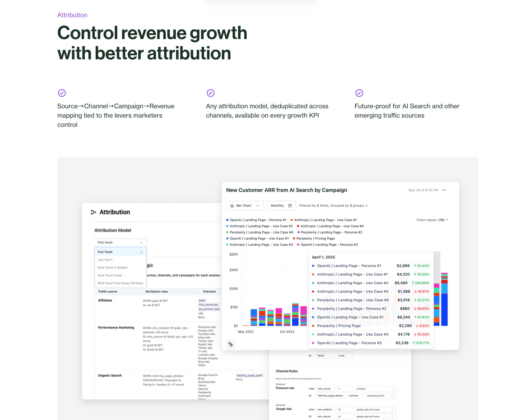Click the landing_page_path tag
Screen dimensions: 518x420
pos(249,376)
